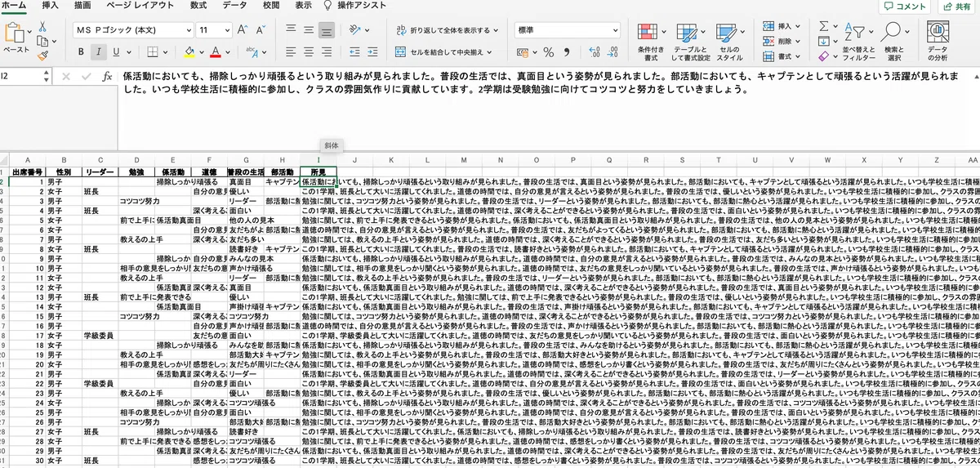Switch to the 描画 ribbon tab
The height and width of the screenshot is (468, 980).
[82, 5]
